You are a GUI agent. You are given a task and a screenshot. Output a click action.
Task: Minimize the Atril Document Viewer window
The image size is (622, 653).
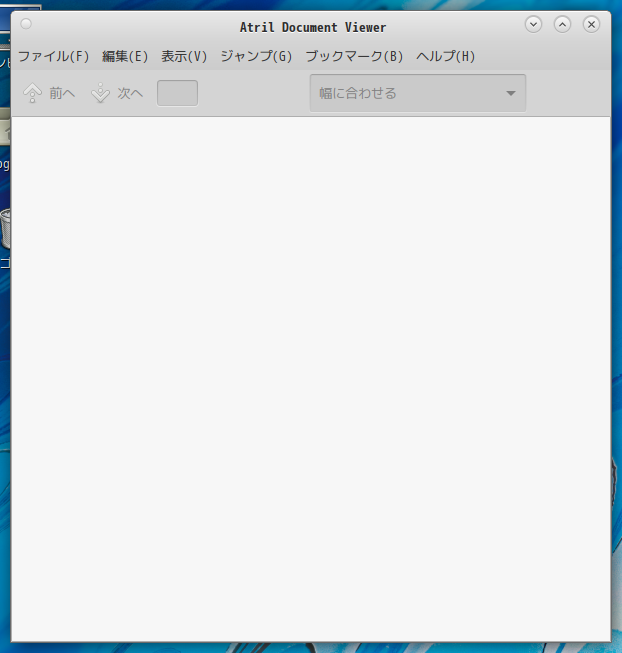tap(533, 24)
